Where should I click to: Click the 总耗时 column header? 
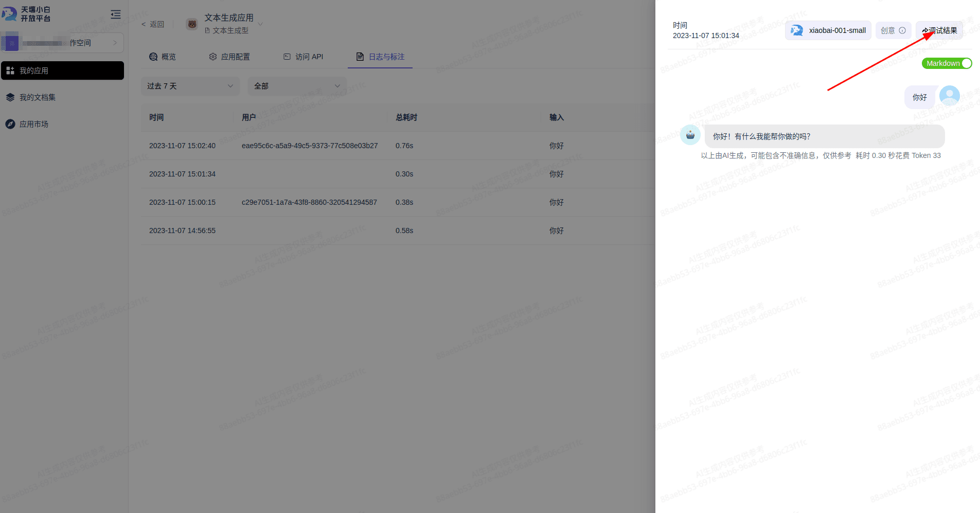pos(406,117)
